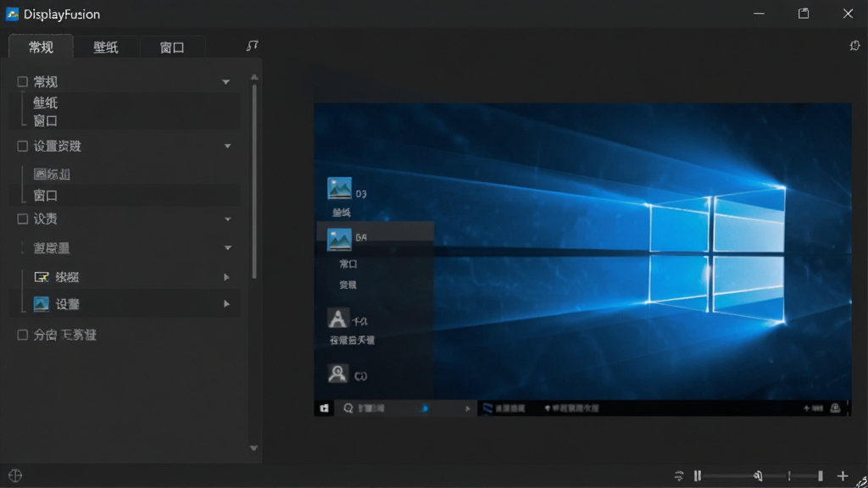Click the left handle of the bottom slider
The height and width of the screenshot is (488, 868).
click(x=698, y=476)
